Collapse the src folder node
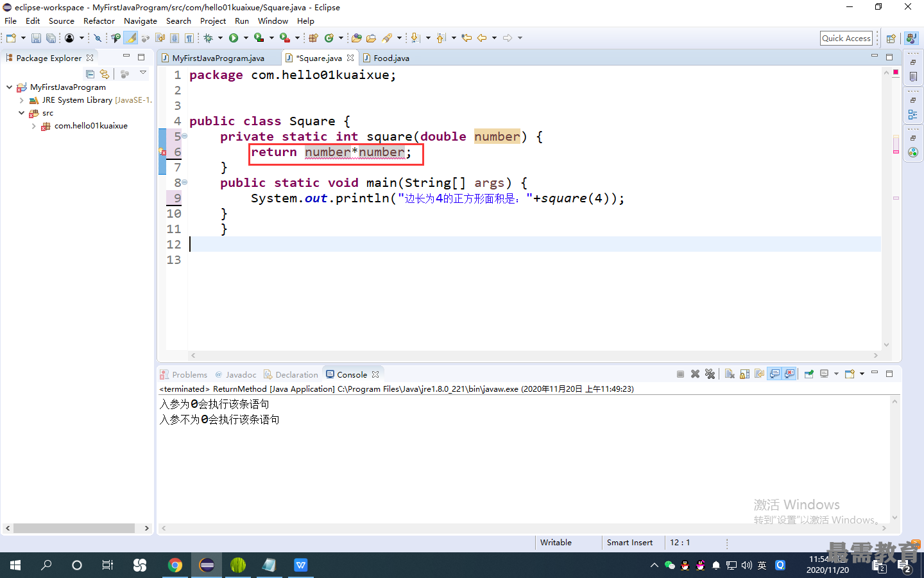 [x=21, y=112]
